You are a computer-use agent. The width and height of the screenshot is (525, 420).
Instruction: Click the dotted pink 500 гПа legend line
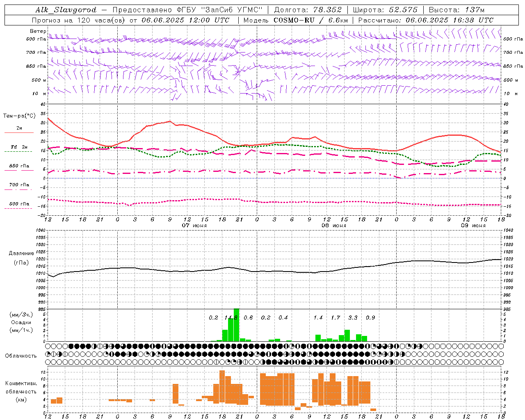click(18, 209)
